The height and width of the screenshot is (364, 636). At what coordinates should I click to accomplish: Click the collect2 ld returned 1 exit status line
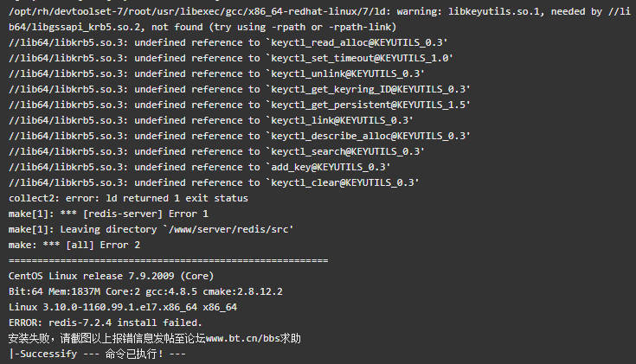[x=128, y=198]
